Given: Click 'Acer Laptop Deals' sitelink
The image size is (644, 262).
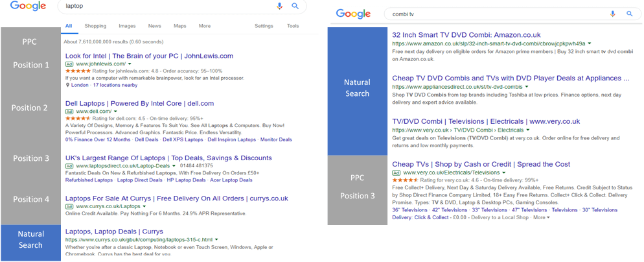Looking at the screenshot, I should (x=231, y=180).
